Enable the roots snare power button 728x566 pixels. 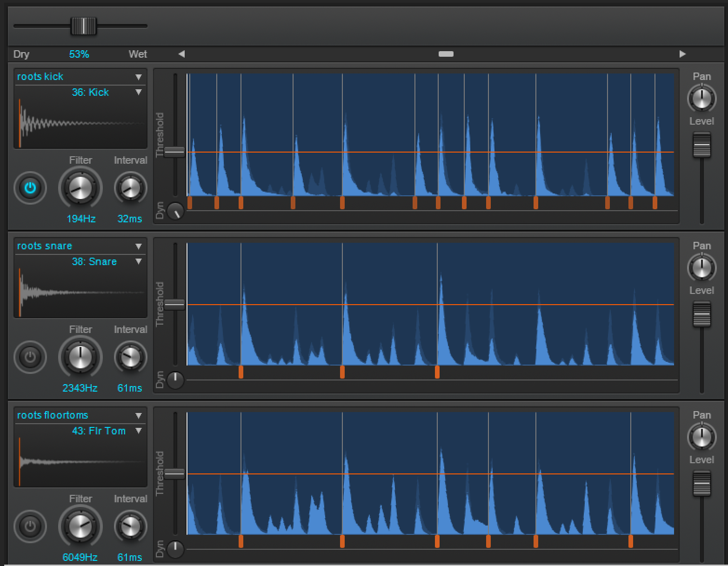pyautogui.click(x=30, y=357)
